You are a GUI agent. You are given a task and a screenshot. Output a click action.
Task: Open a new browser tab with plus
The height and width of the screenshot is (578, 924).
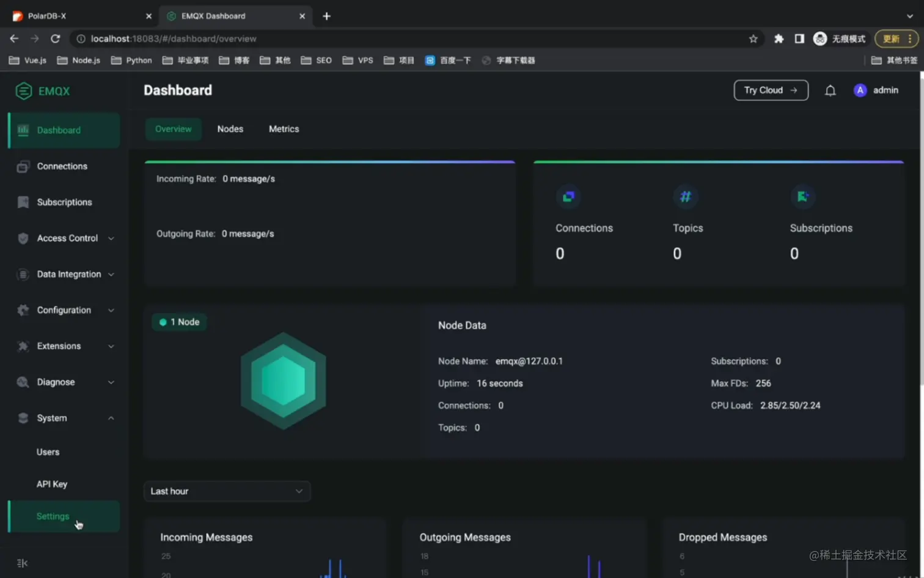tap(326, 16)
